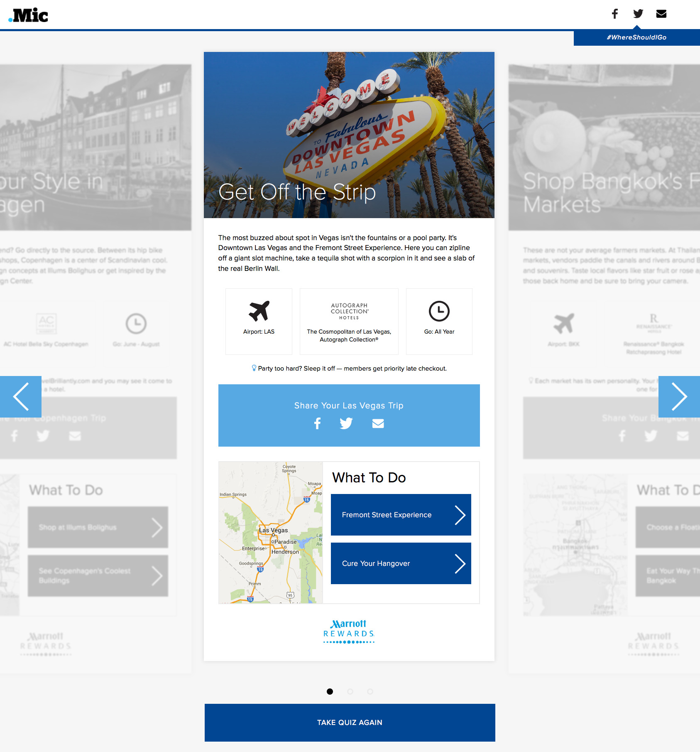The width and height of the screenshot is (700, 752).
Task: Open the Cosmopolitan of Las Vegas hotel tile
Action: [349, 322]
